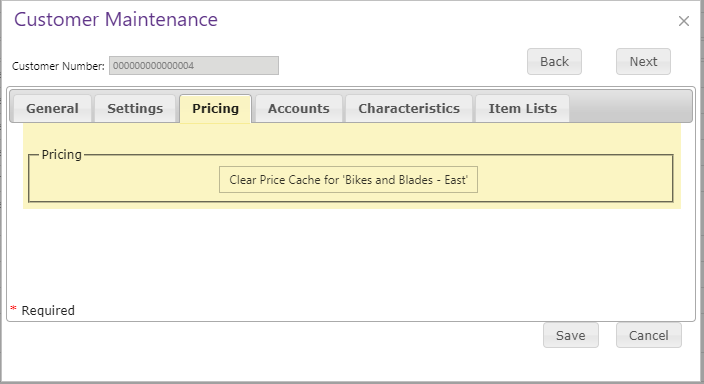Click the Customer Number field
Screen dimensions: 704x384
click(194, 66)
